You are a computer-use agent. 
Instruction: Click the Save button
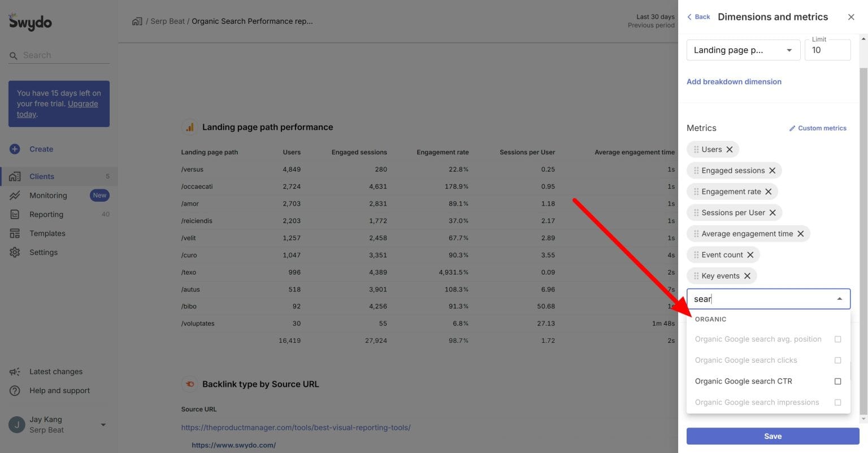point(772,435)
